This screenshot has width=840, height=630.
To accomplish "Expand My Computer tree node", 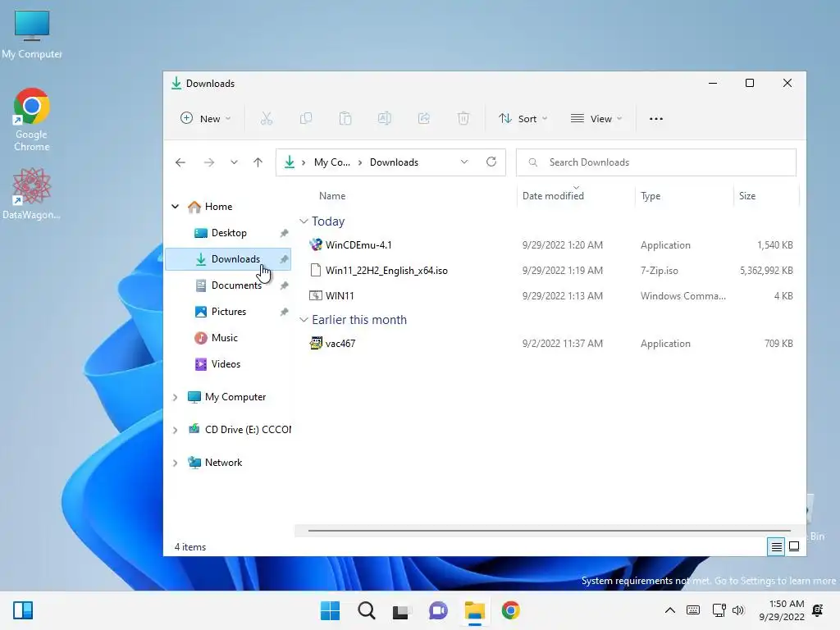I will coord(176,397).
